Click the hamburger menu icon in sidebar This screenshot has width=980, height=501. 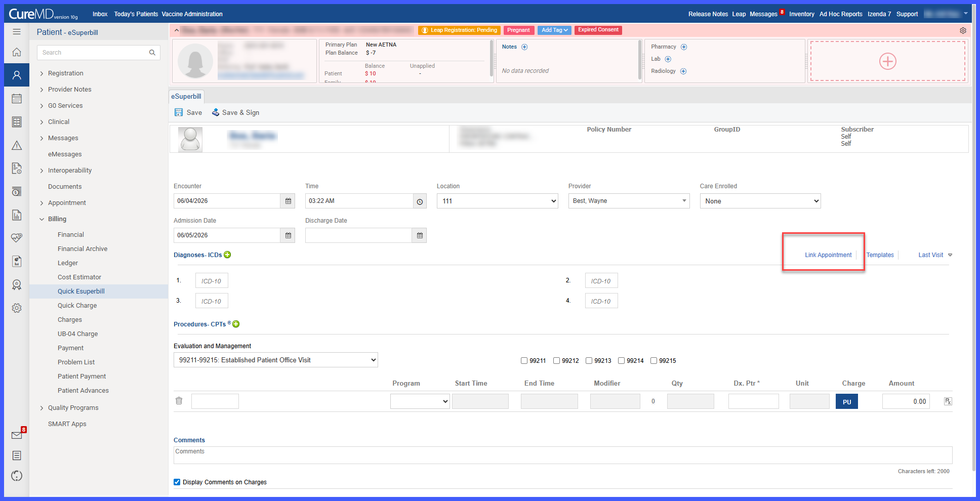click(x=17, y=32)
